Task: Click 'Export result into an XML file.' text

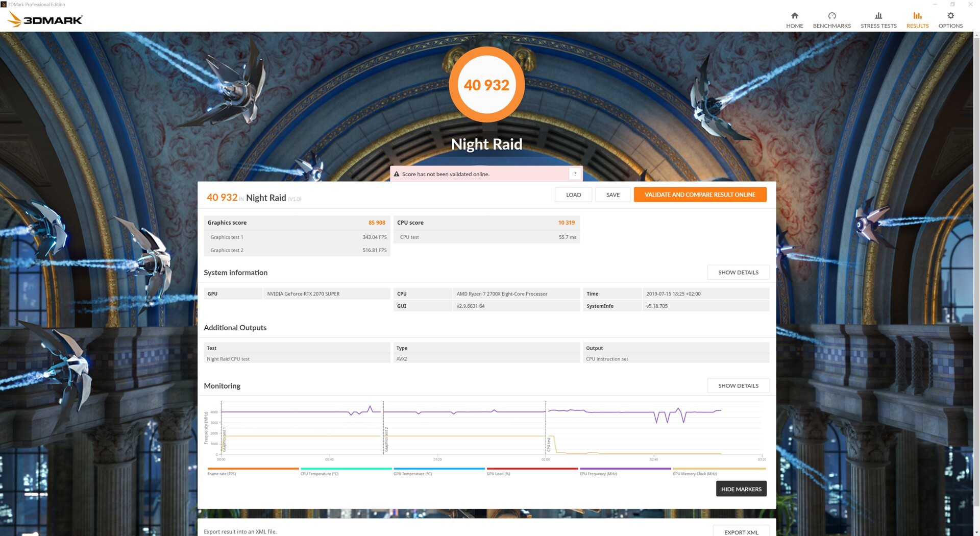Action: coord(240,532)
